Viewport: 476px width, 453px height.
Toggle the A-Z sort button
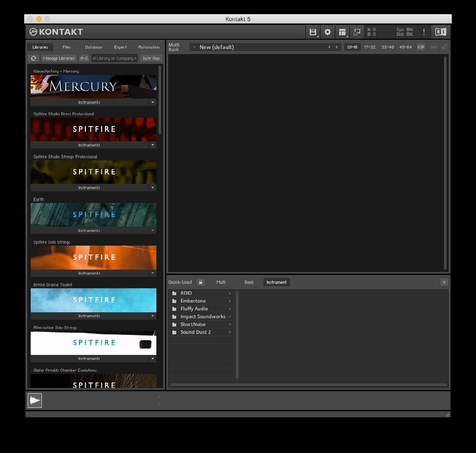pyautogui.click(x=84, y=58)
